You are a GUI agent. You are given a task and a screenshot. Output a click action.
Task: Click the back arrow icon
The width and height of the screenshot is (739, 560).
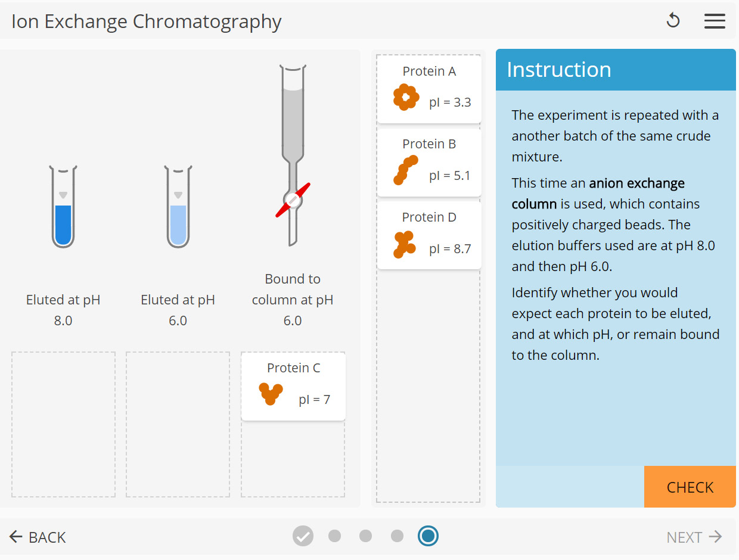click(x=15, y=537)
